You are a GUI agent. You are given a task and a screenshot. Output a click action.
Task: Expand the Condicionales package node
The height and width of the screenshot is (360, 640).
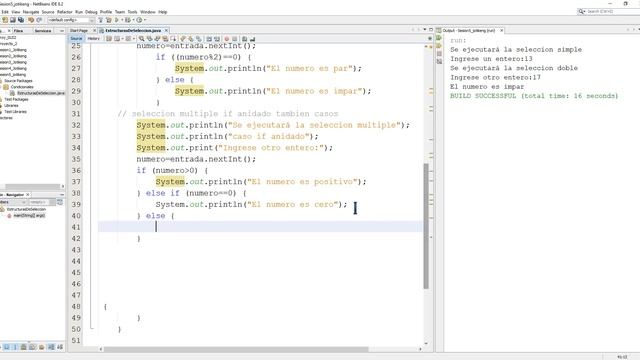[x=1, y=87]
